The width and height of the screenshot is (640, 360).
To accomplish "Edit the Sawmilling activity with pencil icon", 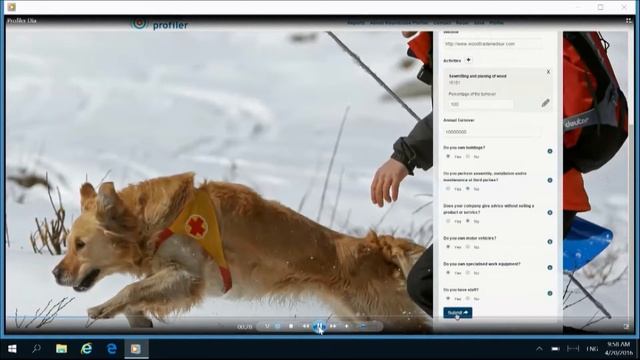I will click(x=545, y=103).
